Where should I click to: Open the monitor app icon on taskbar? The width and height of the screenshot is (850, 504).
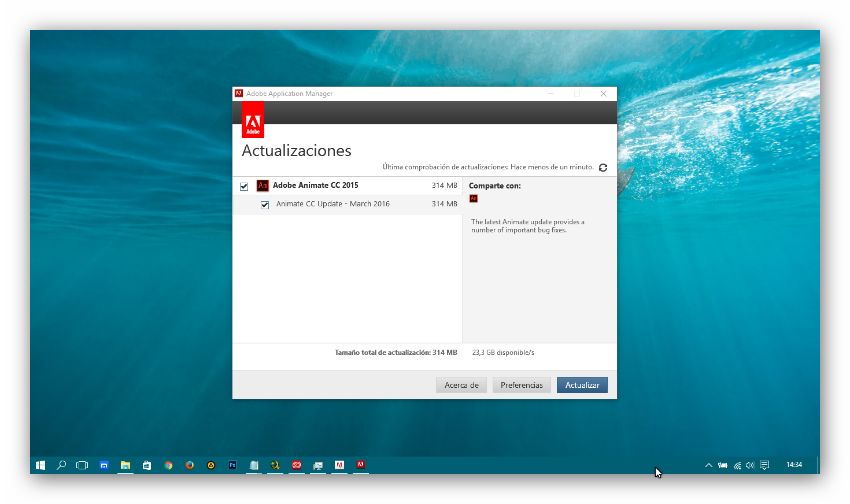pos(318,465)
